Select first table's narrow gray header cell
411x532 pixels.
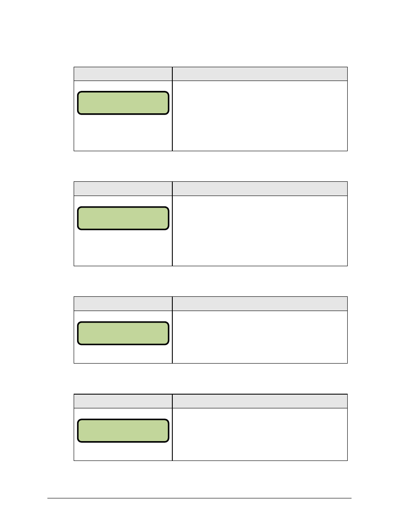click(123, 74)
